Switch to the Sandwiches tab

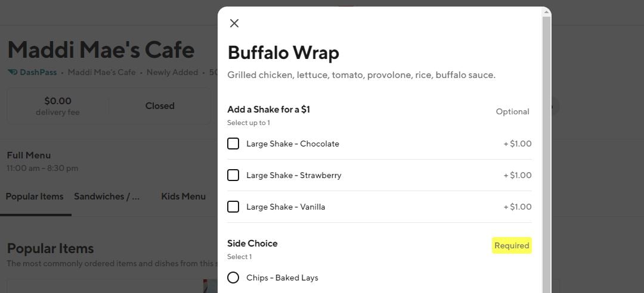[x=107, y=197]
